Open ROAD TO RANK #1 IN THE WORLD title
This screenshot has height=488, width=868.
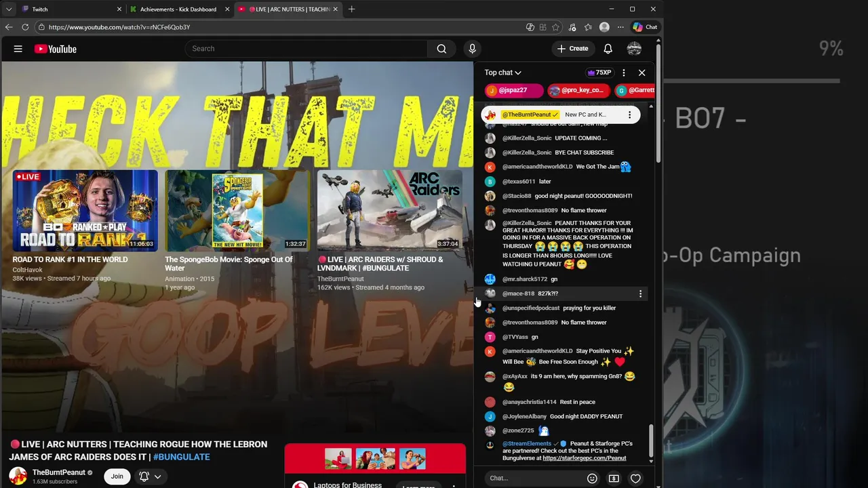[x=70, y=260]
